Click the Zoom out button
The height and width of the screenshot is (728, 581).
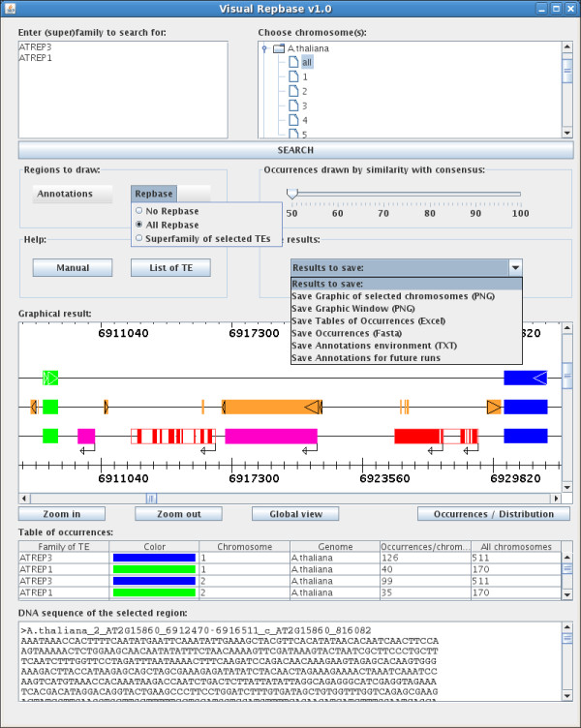pyautogui.click(x=179, y=514)
